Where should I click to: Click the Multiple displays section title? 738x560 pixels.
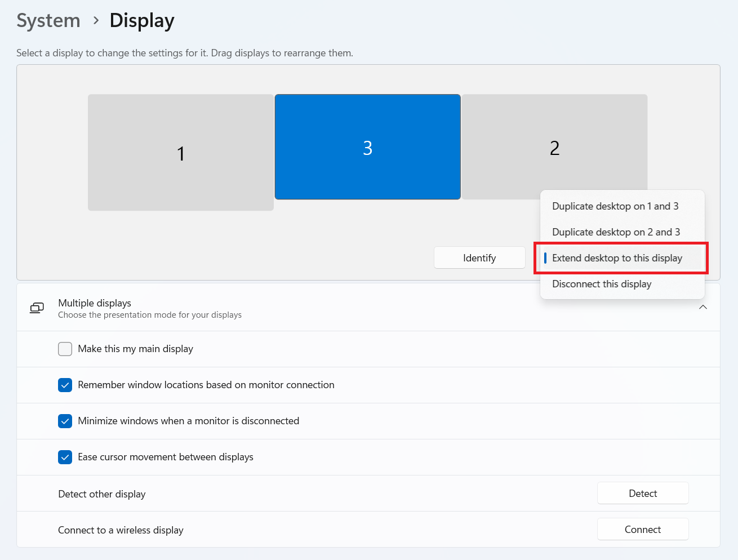95,303
